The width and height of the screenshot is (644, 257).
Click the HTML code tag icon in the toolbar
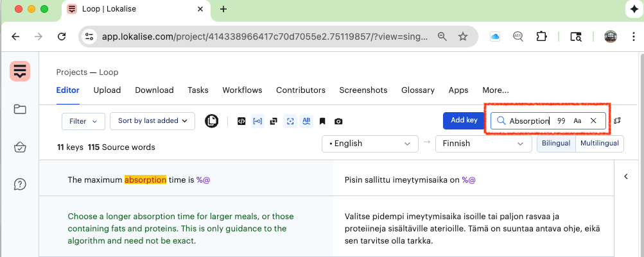(241, 121)
